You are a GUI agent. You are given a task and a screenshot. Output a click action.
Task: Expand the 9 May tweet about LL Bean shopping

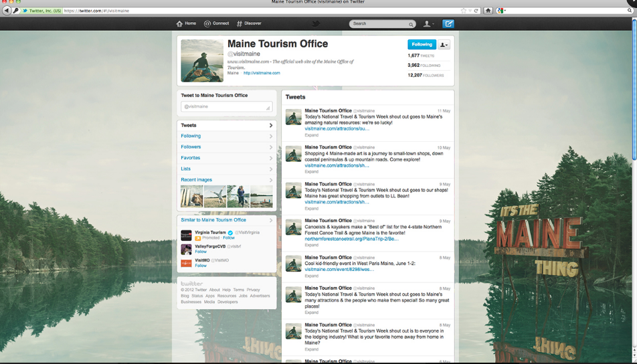click(312, 208)
